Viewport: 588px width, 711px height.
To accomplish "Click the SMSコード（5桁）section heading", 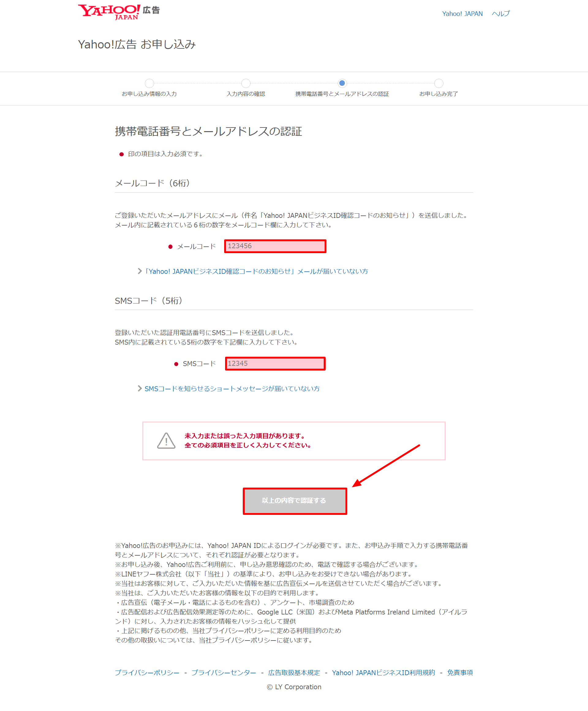I will tap(149, 301).
